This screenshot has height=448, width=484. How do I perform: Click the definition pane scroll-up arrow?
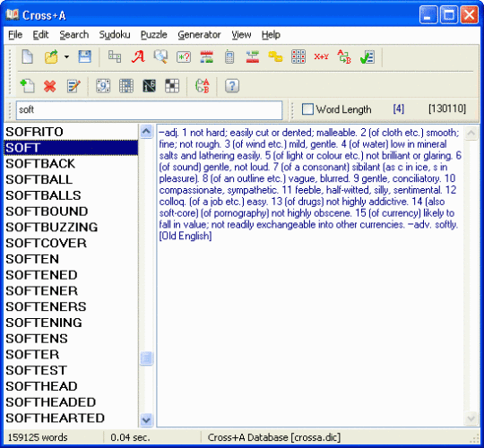[x=471, y=133]
